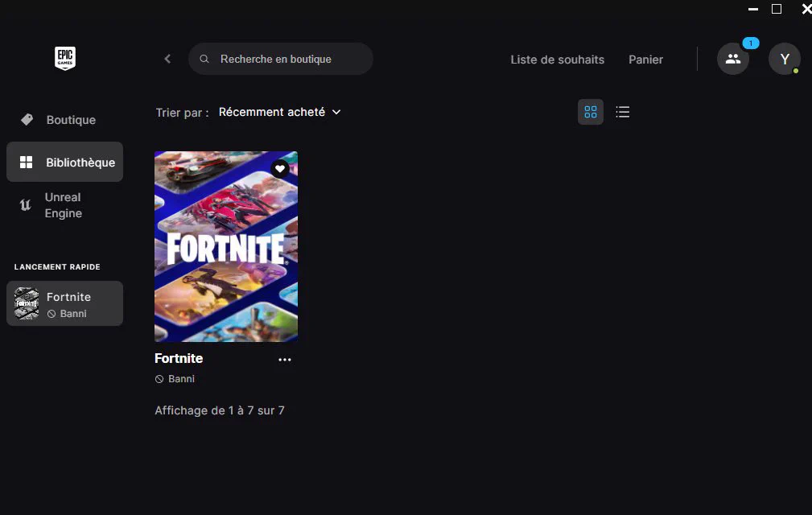812x515 pixels.
Task: Click 'Affichage de 1 à 7 sur 7' text
Action: 220,410
